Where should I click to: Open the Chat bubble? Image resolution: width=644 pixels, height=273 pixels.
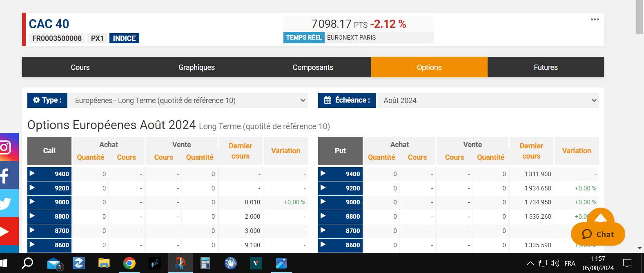(598, 234)
